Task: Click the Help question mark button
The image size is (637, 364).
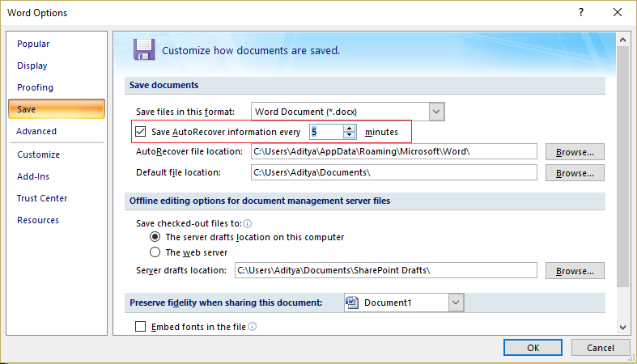Action: (580, 13)
